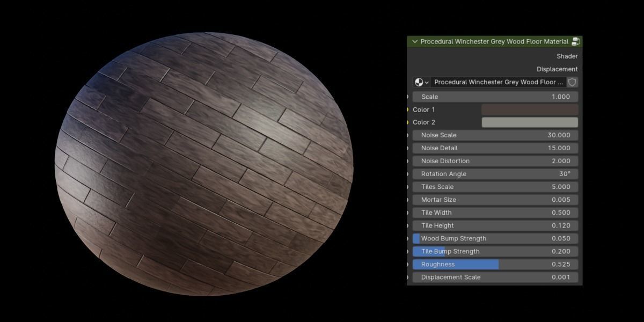Screen dimensions: 644x322
Task: Open the Color 1 swatch
Action: [530, 109]
